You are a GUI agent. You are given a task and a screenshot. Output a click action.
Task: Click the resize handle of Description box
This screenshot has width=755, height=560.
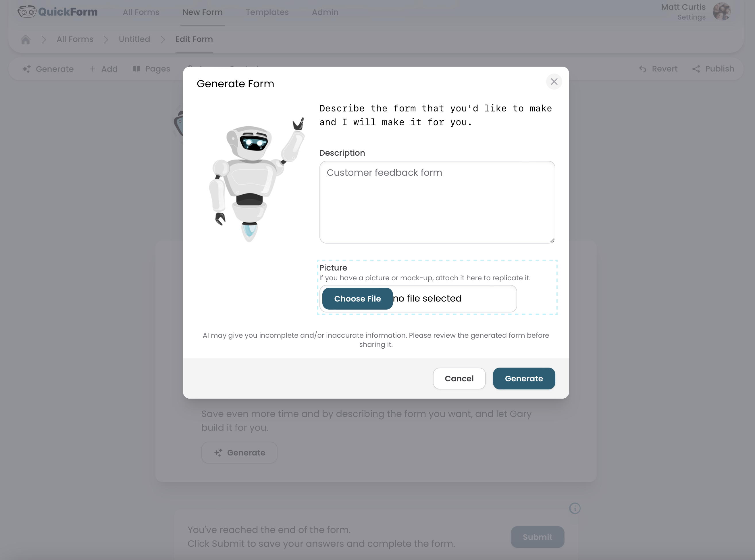coord(552,240)
